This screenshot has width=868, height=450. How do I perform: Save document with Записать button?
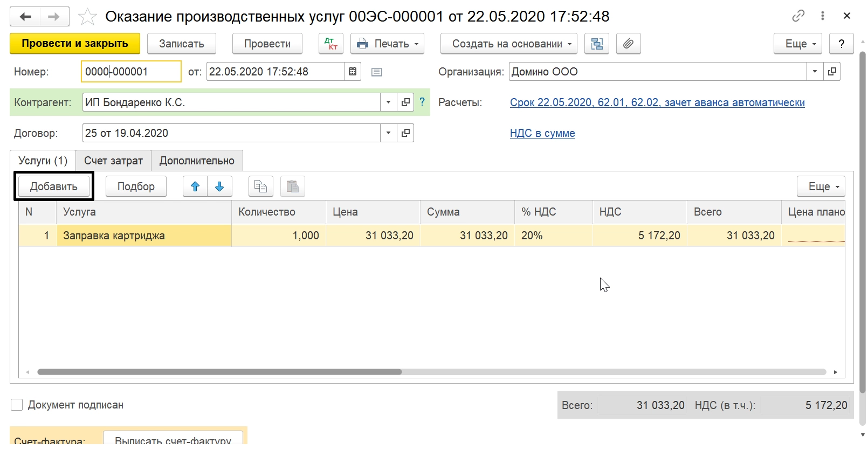(x=181, y=44)
